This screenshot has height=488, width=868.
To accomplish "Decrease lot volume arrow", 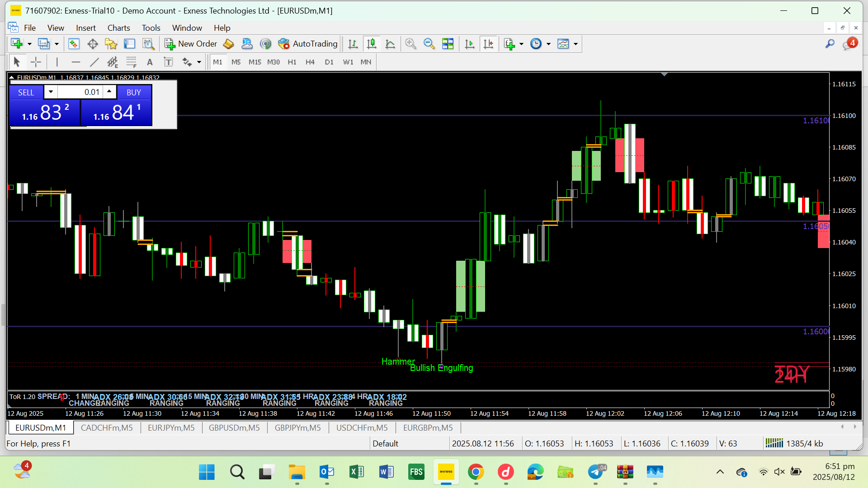I will tap(51, 92).
